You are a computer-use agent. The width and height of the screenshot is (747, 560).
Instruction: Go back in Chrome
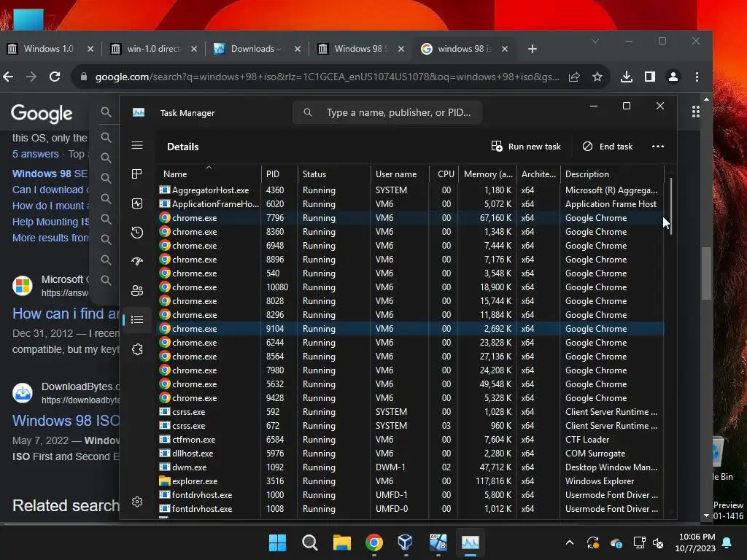[x=8, y=77]
